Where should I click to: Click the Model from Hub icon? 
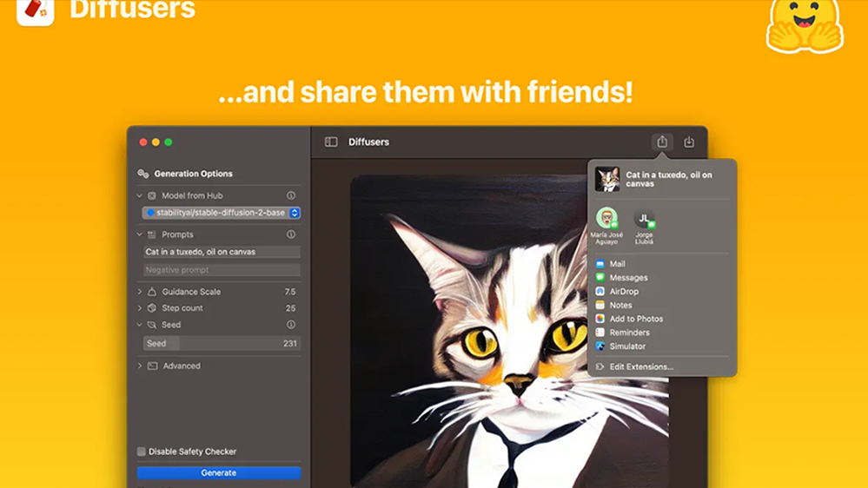click(152, 196)
